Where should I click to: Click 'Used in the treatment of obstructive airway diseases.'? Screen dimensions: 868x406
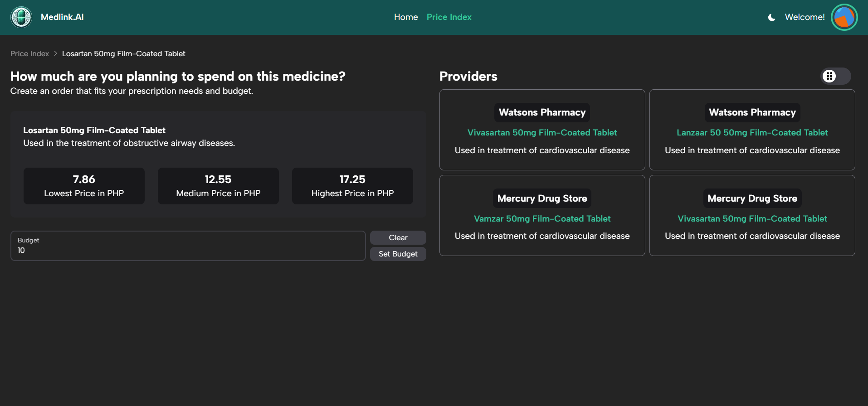[x=129, y=143]
